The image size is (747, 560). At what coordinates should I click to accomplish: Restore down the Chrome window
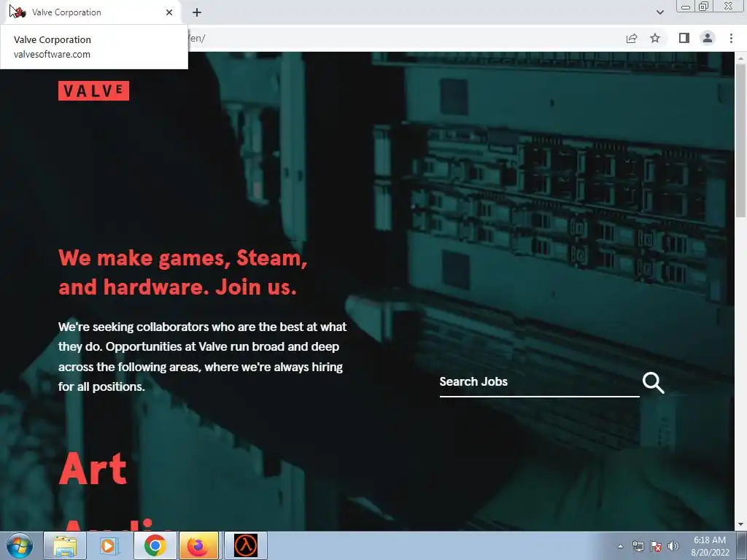(x=704, y=6)
